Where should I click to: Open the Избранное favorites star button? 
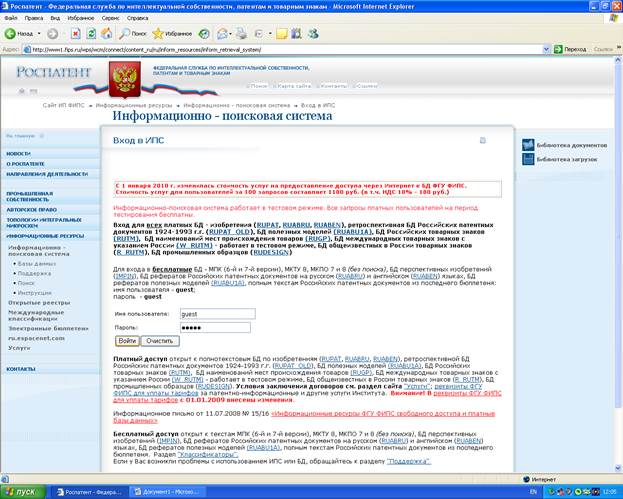point(172,34)
